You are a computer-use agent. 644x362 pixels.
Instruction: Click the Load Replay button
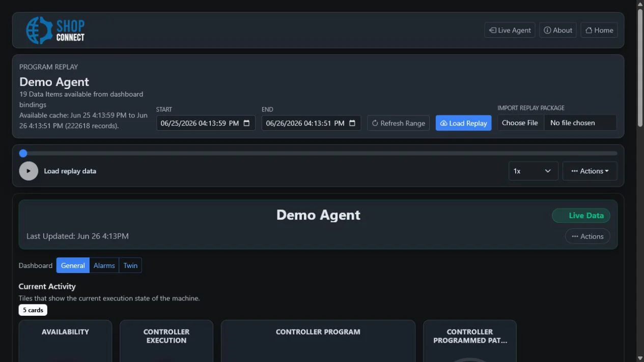pos(463,123)
